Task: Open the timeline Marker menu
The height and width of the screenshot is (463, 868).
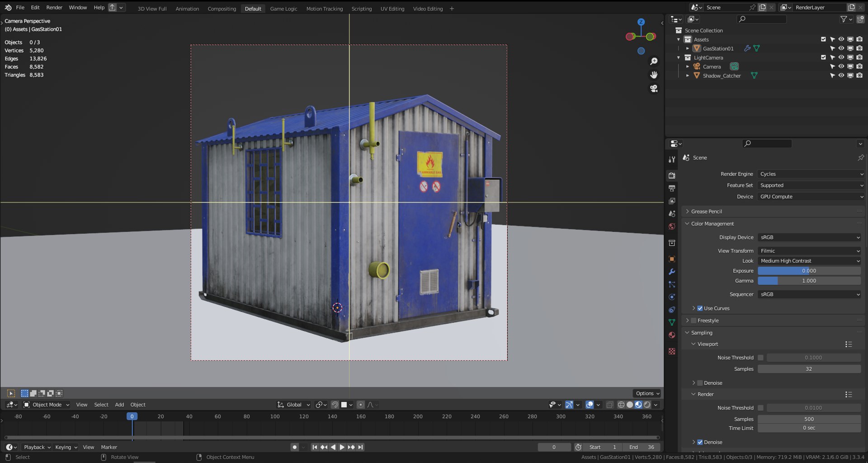Action: pyautogui.click(x=109, y=447)
